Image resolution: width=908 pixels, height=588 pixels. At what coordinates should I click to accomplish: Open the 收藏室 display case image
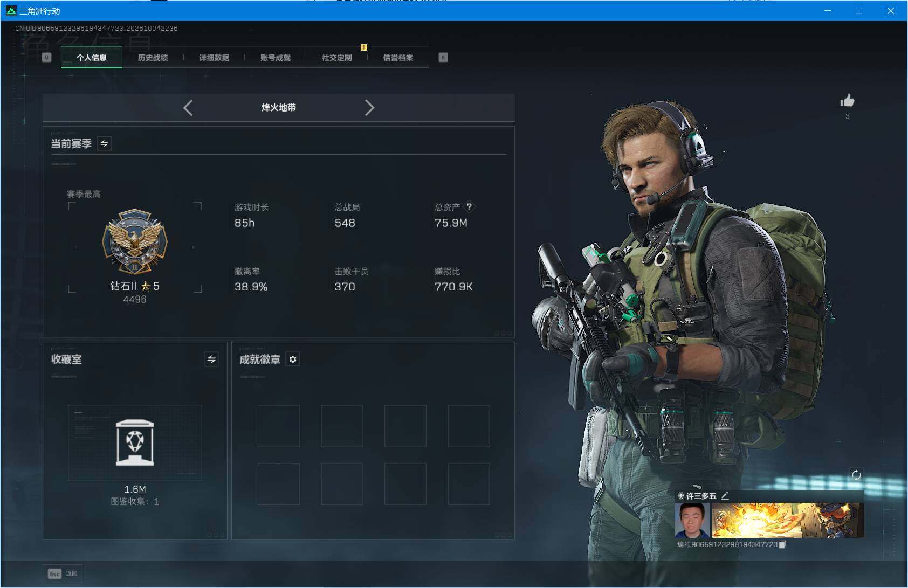pyautogui.click(x=135, y=443)
